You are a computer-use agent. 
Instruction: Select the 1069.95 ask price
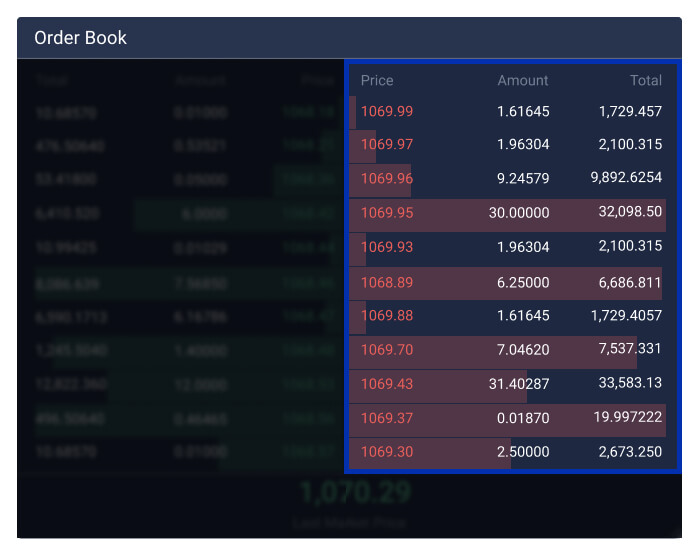tap(387, 212)
